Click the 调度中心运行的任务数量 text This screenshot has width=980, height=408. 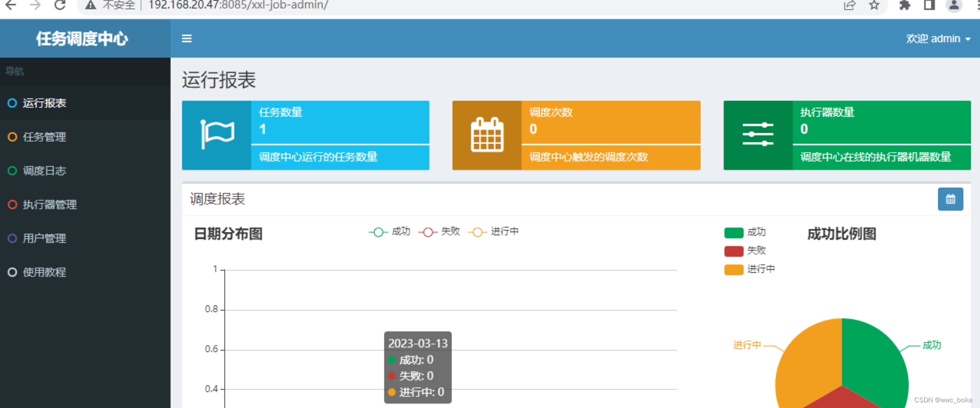point(318,157)
